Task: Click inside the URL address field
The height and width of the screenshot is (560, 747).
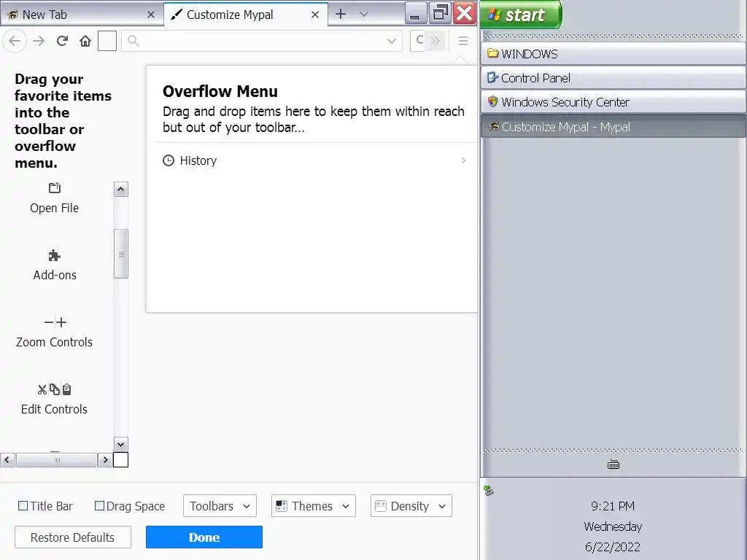Action: click(x=262, y=41)
